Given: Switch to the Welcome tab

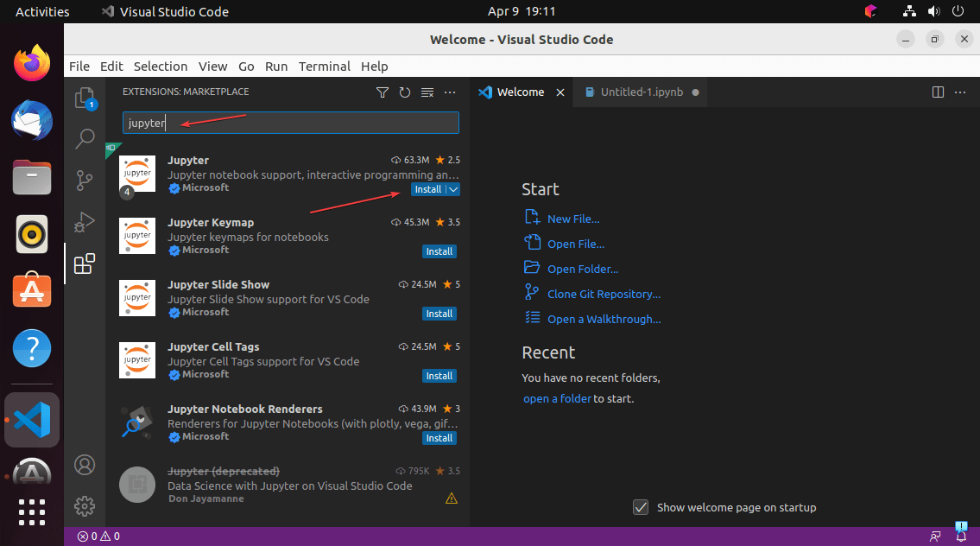Looking at the screenshot, I should [520, 92].
